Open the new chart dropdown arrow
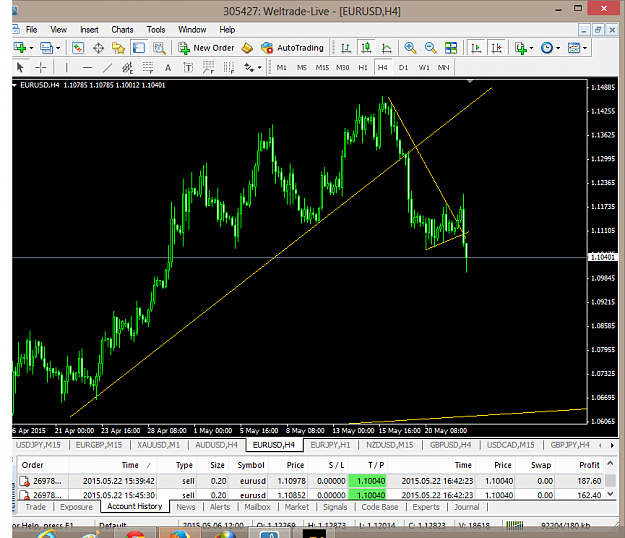This screenshot has height=538, width=625. coord(31,48)
